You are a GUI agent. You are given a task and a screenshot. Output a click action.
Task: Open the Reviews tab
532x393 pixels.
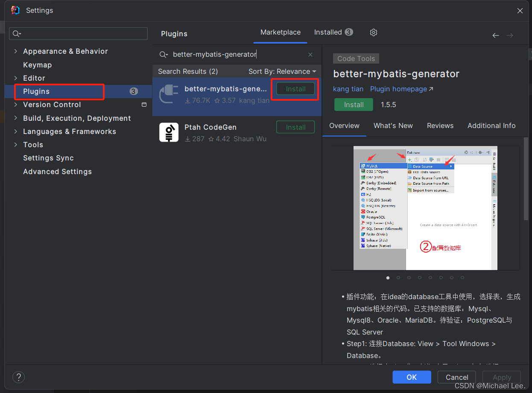click(x=440, y=126)
